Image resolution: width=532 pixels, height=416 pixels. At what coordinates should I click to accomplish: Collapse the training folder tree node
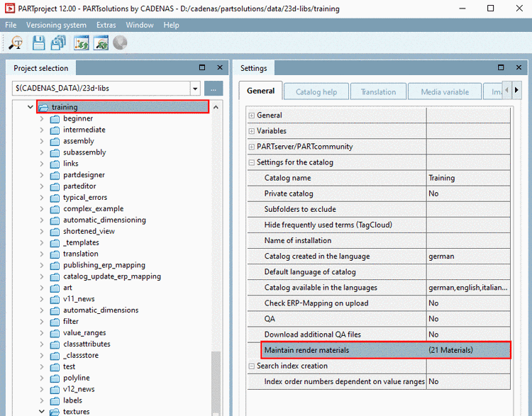[x=30, y=107]
